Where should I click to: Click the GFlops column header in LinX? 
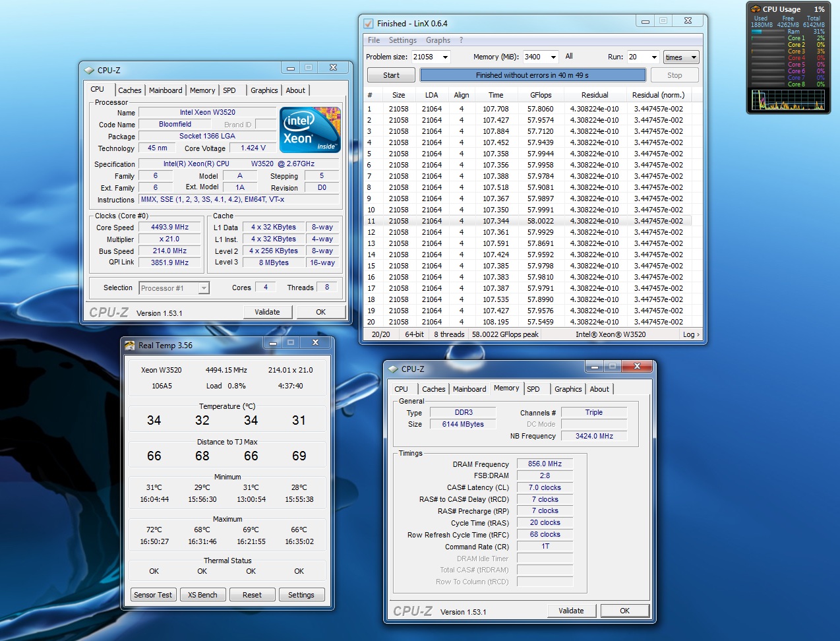coord(541,95)
